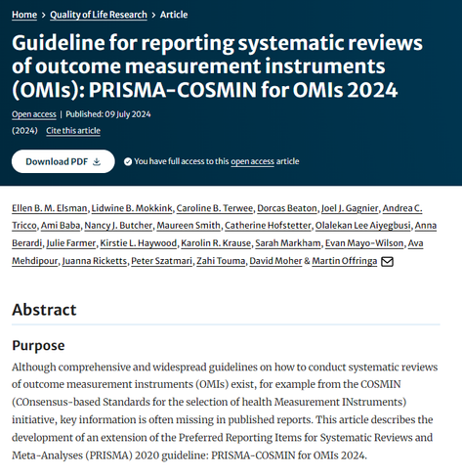Click the 'Article' breadcrumb text
Image resolution: width=462 pixels, height=476 pixels.
(x=174, y=15)
